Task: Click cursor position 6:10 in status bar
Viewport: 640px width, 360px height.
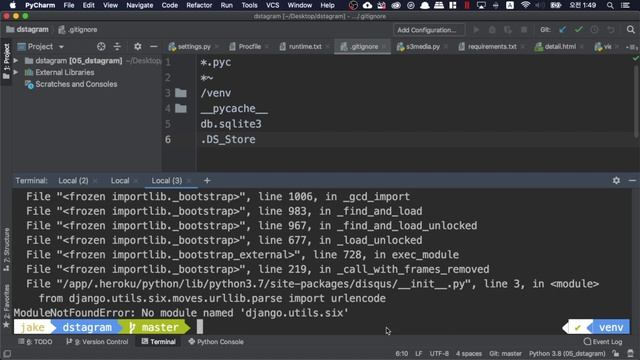Action: click(x=402, y=353)
